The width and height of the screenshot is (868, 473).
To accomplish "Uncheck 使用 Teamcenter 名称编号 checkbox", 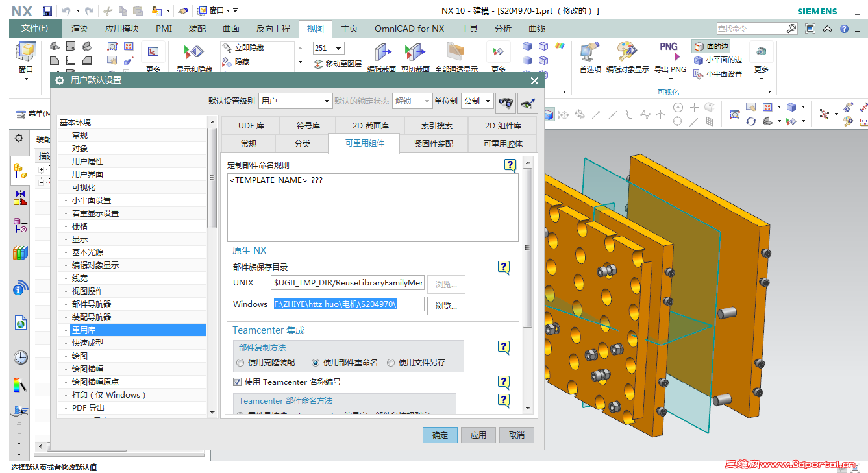I will [x=237, y=382].
